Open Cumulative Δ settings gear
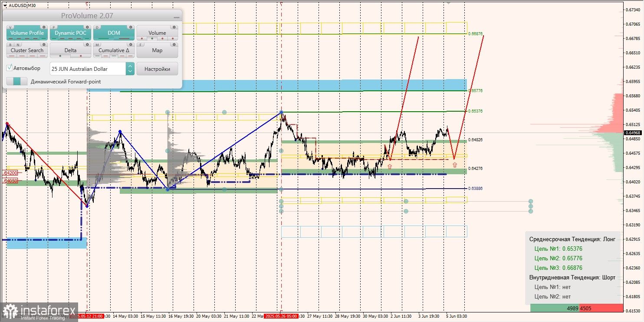Viewport: 644px width, 322px height. click(x=131, y=44)
